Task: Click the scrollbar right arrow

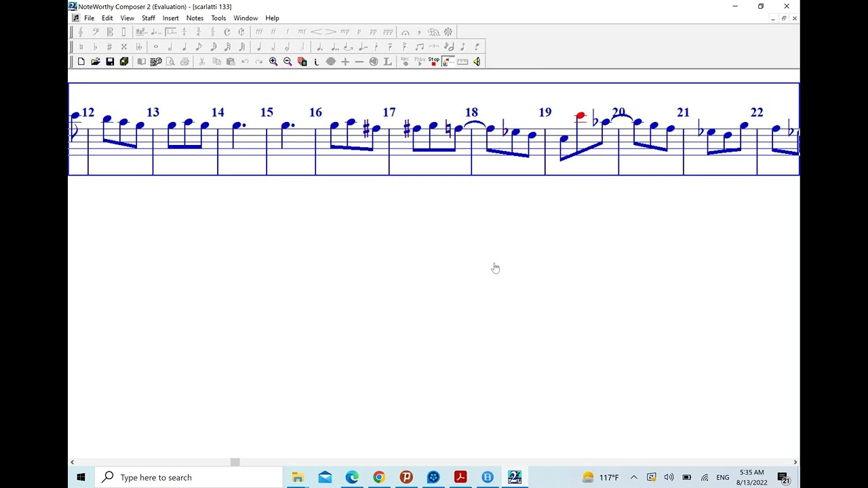Action: tap(795, 462)
